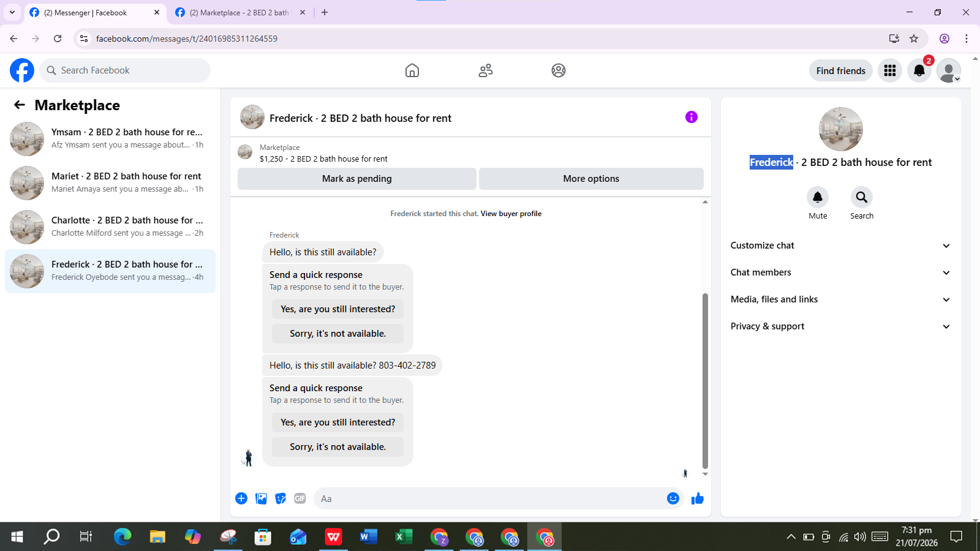Open the View buyer profile link

click(511, 214)
